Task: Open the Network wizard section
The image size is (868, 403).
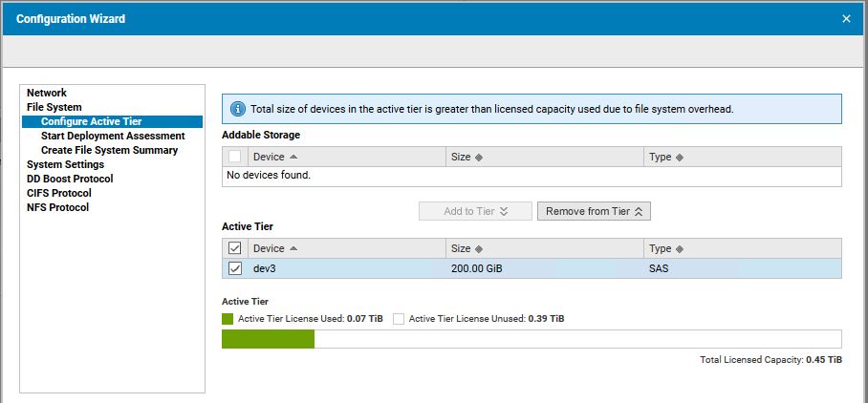Action: tap(47, 93)
